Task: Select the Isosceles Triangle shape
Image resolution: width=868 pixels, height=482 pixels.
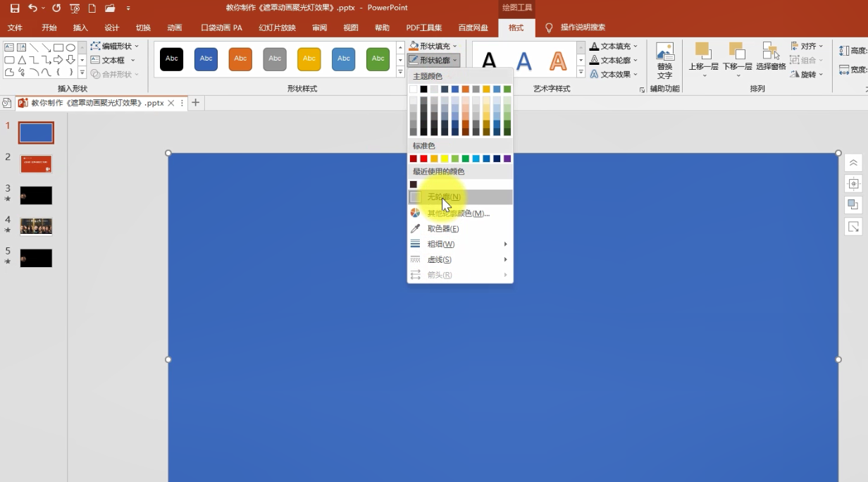Action: (22, 60)
